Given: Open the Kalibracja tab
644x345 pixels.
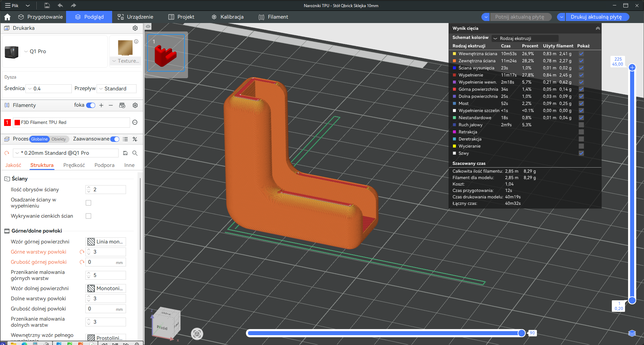Looking at the screenshot, I should point(227,17).
